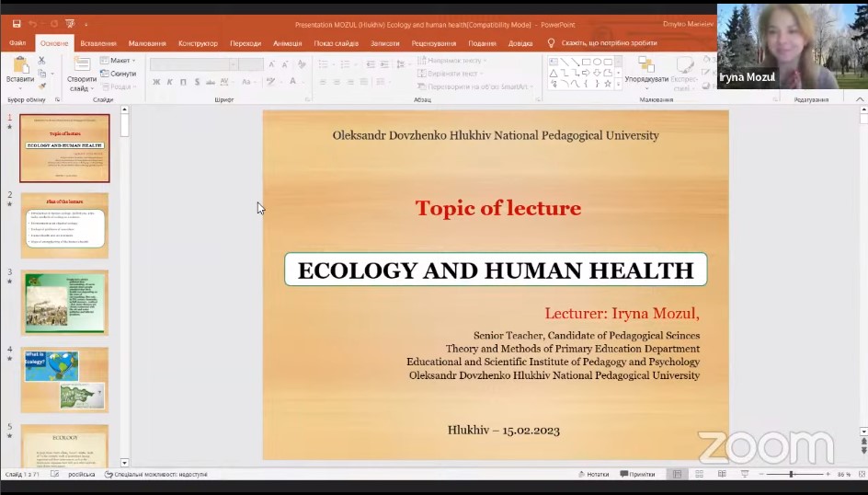Click the decrease font size icon
Screen dimensions: 868x495
click(285, 64)
